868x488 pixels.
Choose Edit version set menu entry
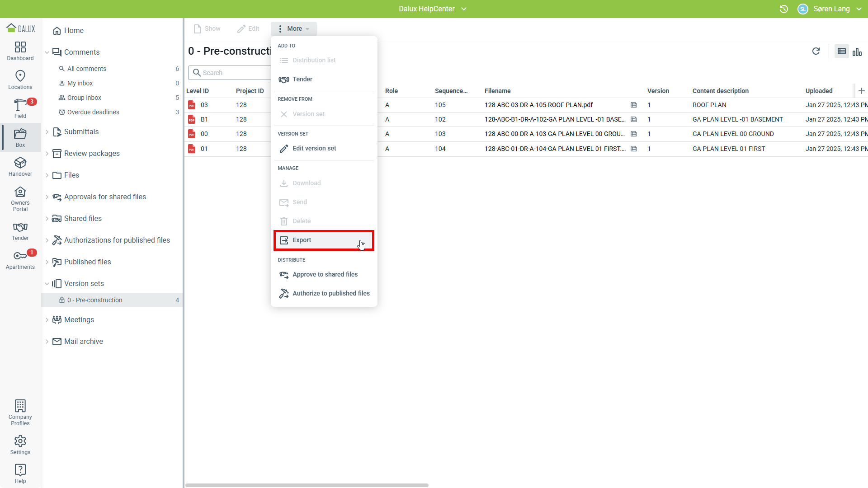(x=314, y=149)
